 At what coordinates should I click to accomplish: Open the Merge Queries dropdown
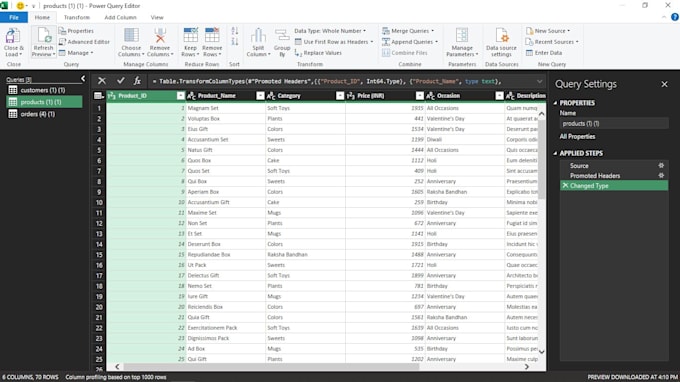(x=408, y=31)
